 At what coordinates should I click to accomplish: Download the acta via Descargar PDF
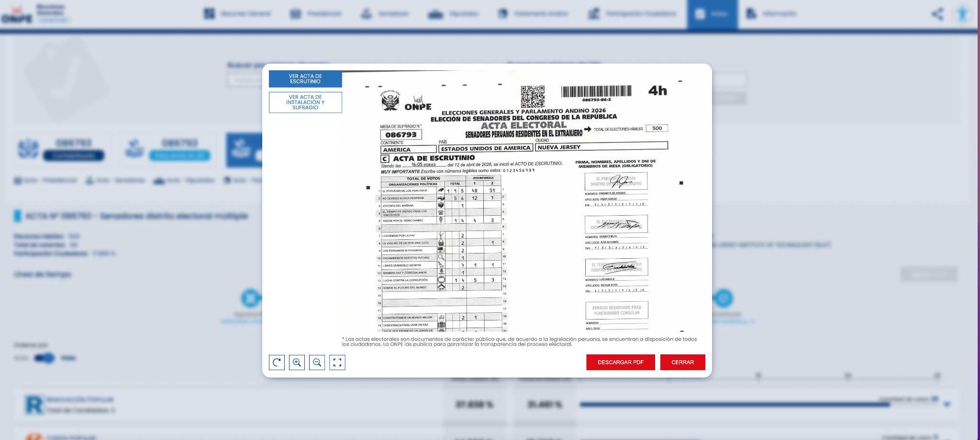(x=621, y=363)
